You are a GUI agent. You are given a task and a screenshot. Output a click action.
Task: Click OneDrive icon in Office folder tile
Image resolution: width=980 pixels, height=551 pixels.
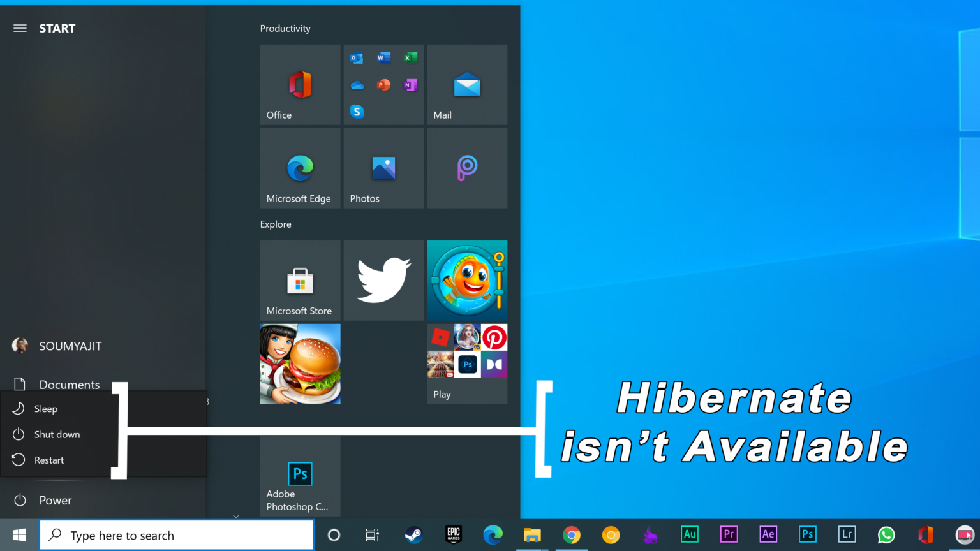[357, 85]
